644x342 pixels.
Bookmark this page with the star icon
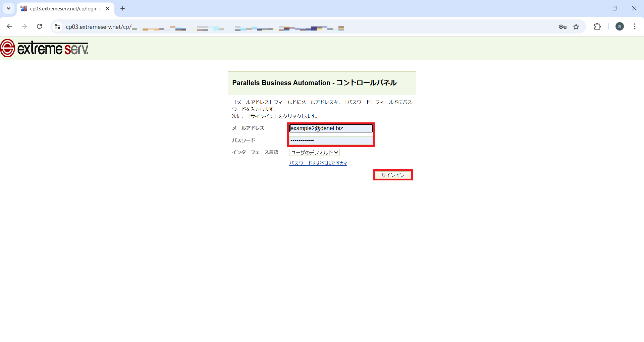tap(576, 27)
